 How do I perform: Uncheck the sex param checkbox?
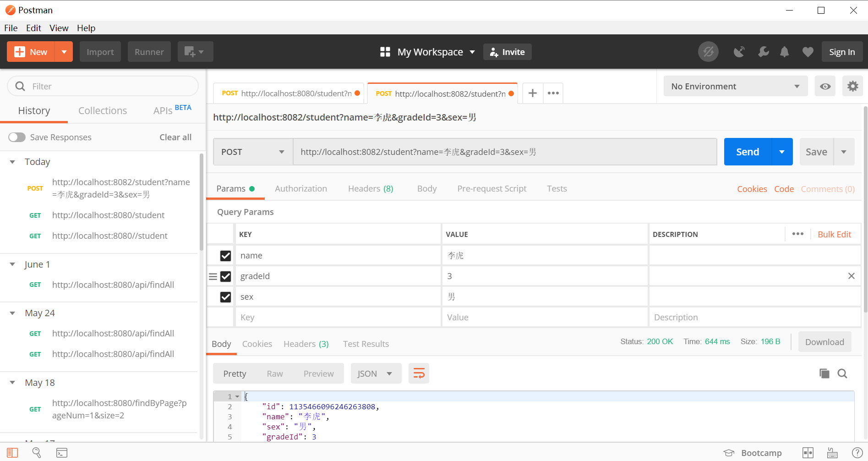225,297
